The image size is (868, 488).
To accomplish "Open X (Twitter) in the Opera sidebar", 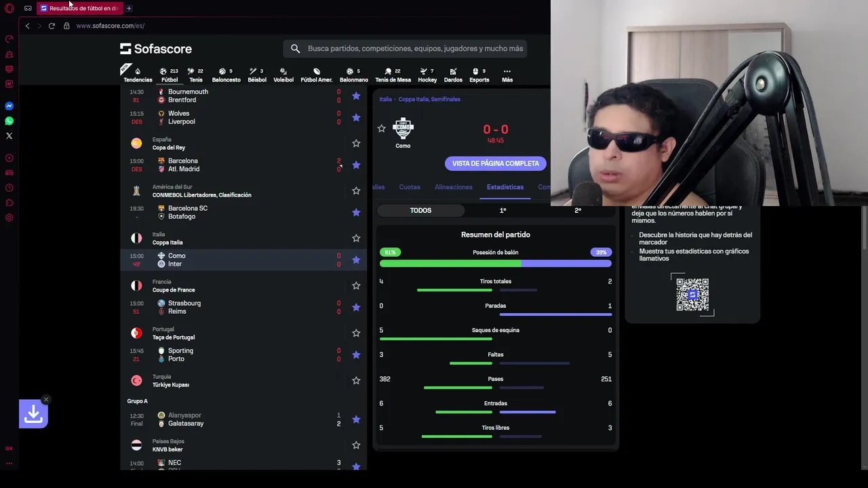I will [9, 136].
